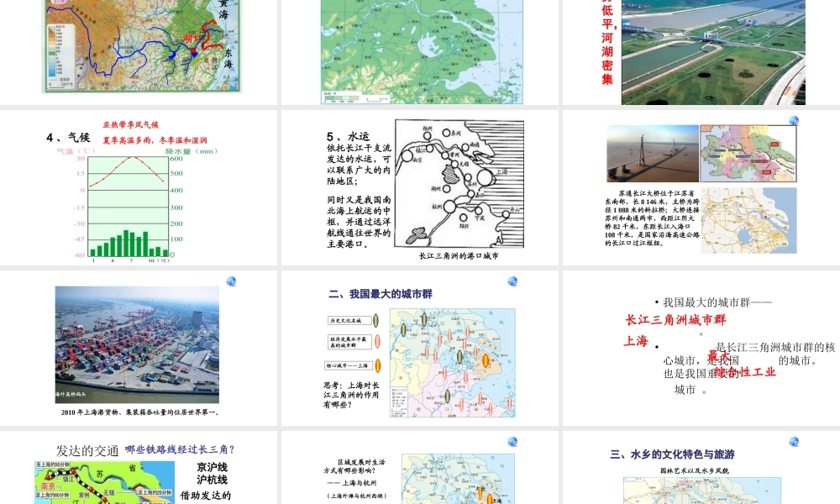Click the yellow oval beside 历史文化名城 legend
Viewport: 840px width, 504px height.
pyautogui.click(x=376, y=320)
